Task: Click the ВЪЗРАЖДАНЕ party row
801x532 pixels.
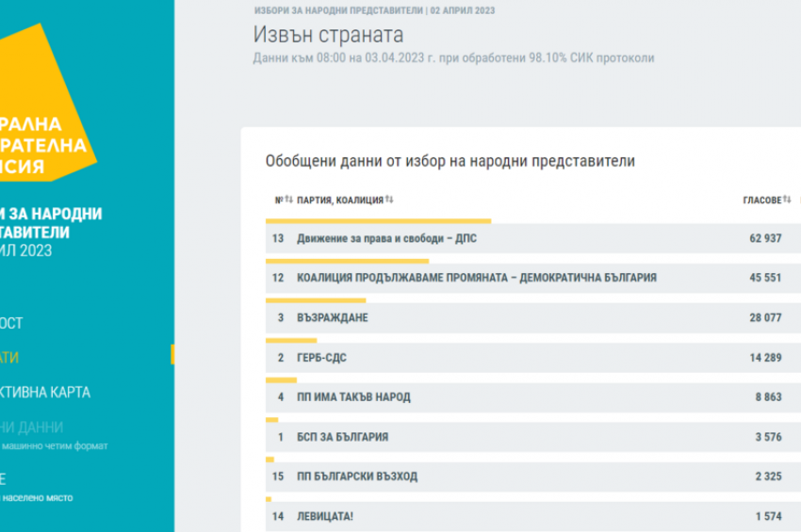Action: pyautogui.click(x=332, y=317)
